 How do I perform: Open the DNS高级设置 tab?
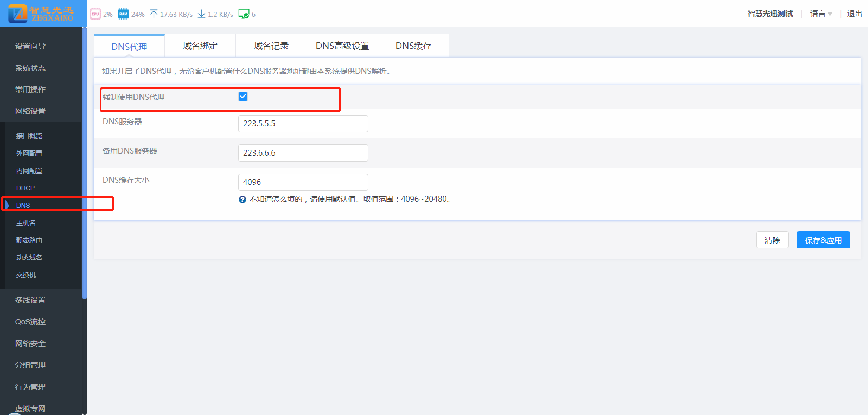[x=342, y=46]
